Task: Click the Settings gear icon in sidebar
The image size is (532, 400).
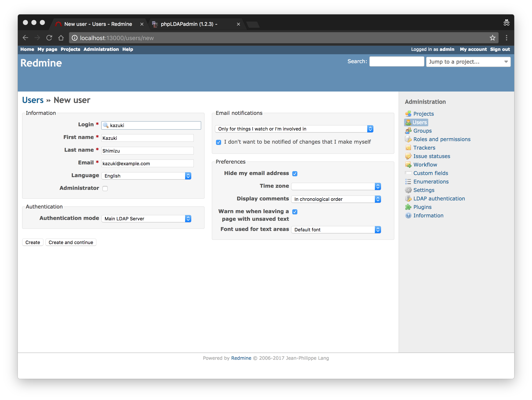Action: [408, 190]
